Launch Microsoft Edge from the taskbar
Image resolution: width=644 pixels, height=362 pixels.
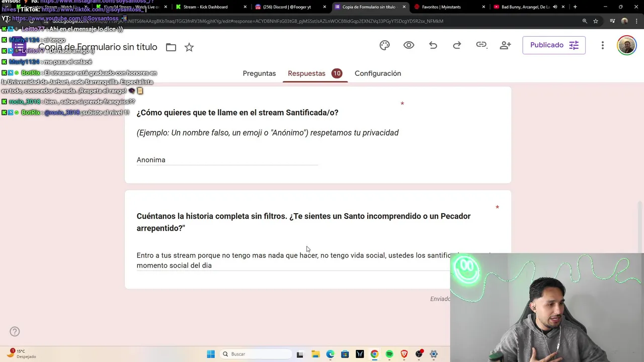(x=330, y=354)
